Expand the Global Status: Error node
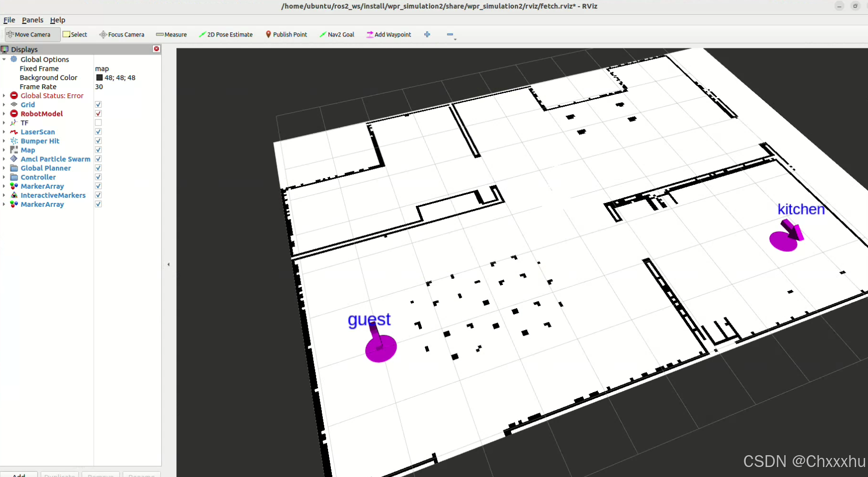 pyautogui.click(x=4, y=95)
